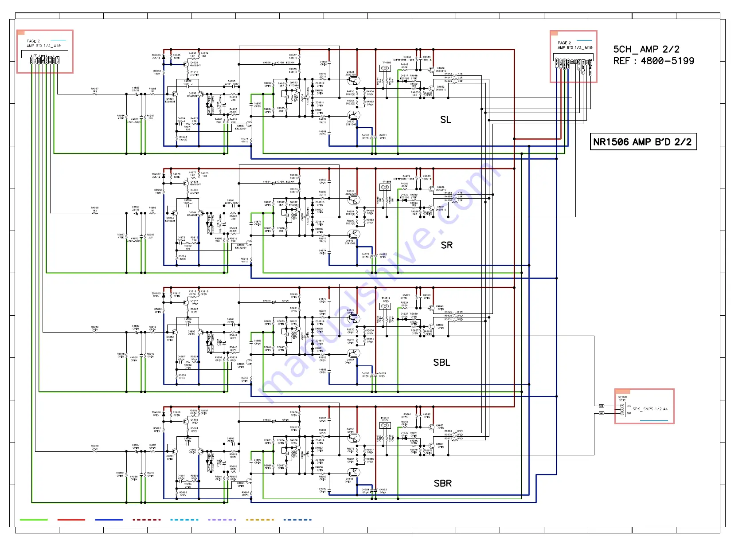Image resolution: width=754 pixels, height=560 pixels.
Task: Click the JUMPER label under R4941
Action: (x=194, y=75)
